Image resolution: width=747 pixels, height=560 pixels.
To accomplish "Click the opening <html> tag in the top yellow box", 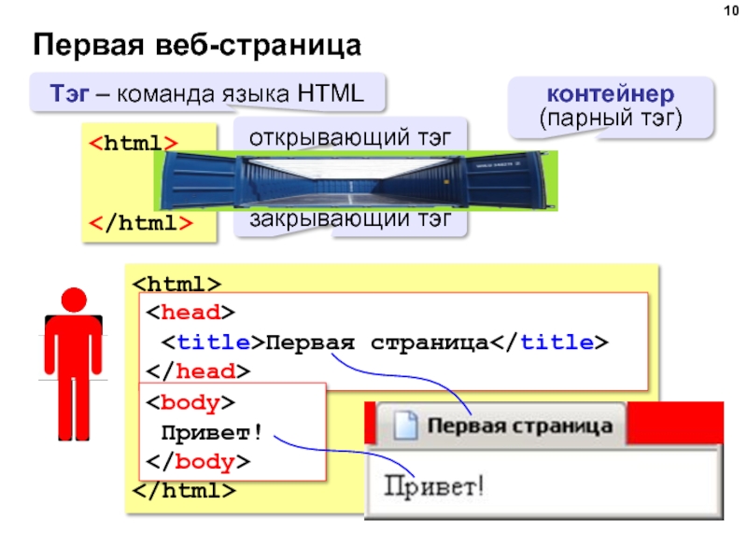I will coord(134,144).
